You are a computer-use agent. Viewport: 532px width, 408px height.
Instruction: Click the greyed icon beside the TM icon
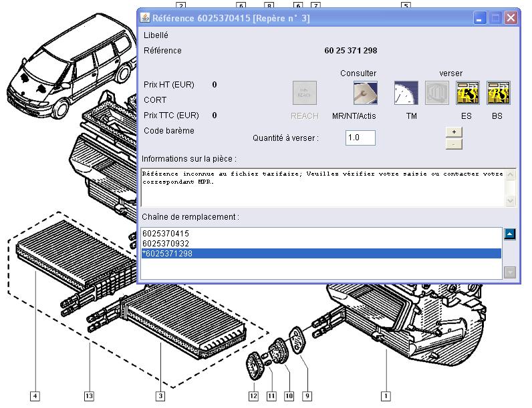pos(437,93)
